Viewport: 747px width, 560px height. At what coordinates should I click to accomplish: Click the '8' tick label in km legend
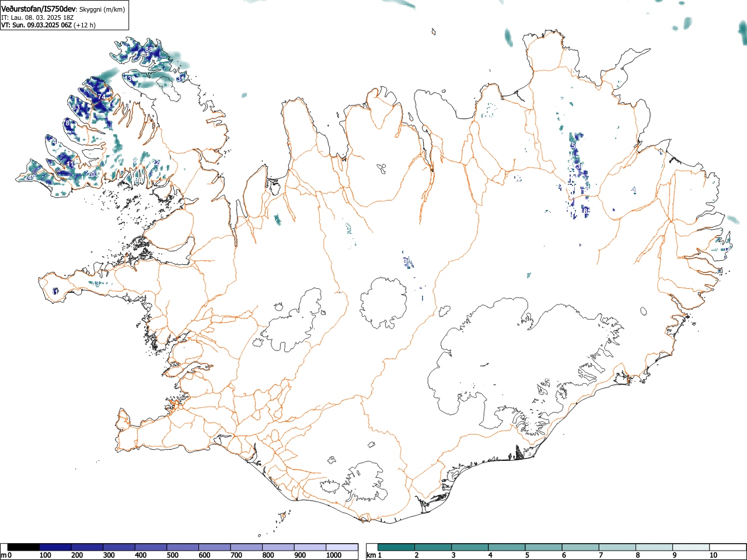click(637, 555)
